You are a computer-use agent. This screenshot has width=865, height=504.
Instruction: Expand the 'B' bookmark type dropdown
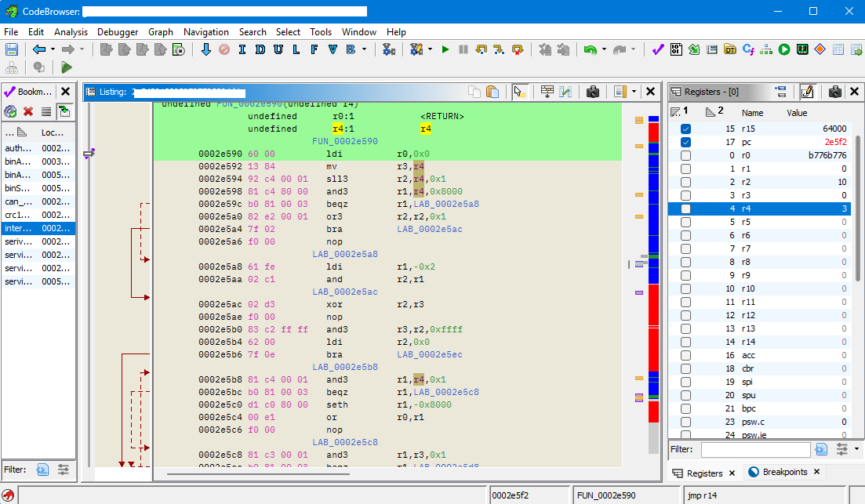365,49
